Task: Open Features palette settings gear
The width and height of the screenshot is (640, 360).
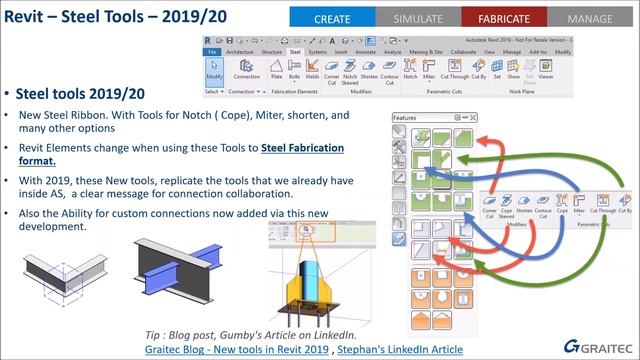Action: (457, 118)
